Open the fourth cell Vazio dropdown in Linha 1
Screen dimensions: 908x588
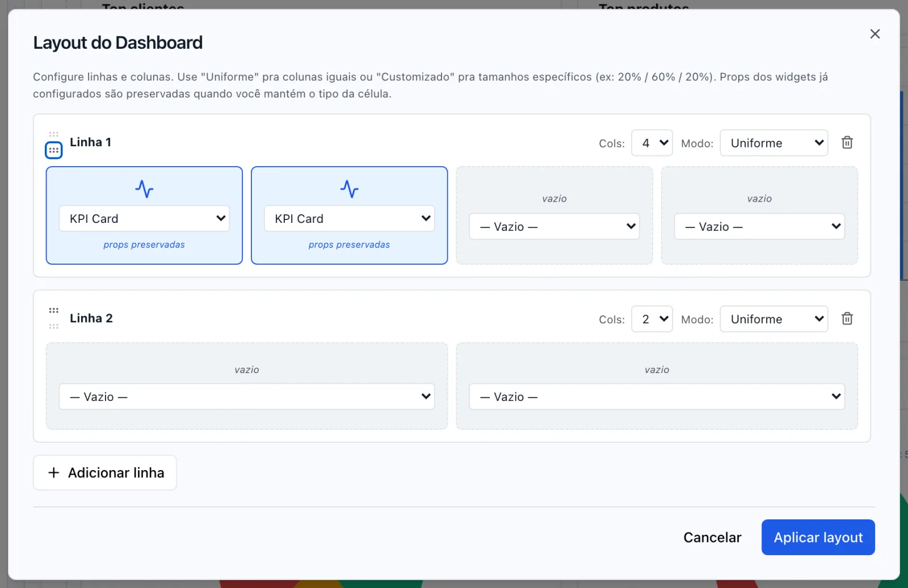[759, 226]
